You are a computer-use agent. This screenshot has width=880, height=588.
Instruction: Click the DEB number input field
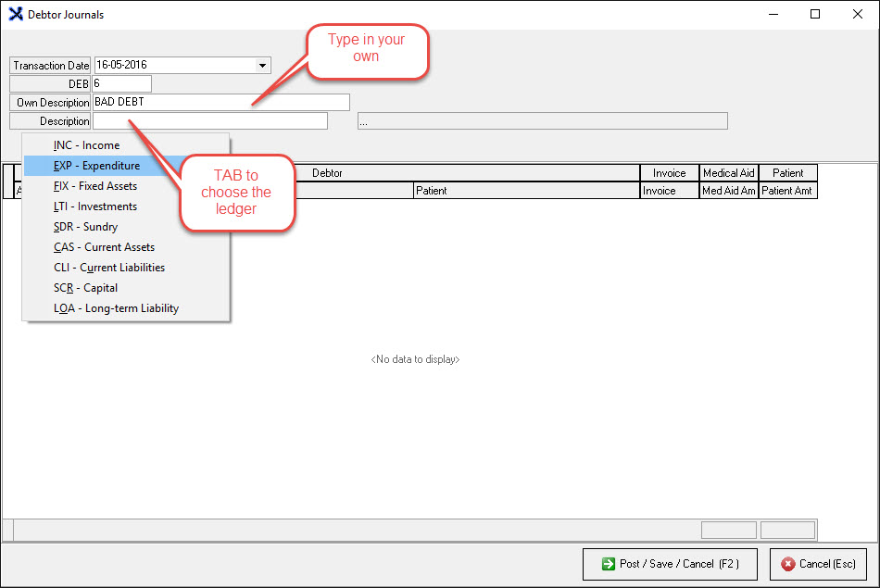pos(121,84)
